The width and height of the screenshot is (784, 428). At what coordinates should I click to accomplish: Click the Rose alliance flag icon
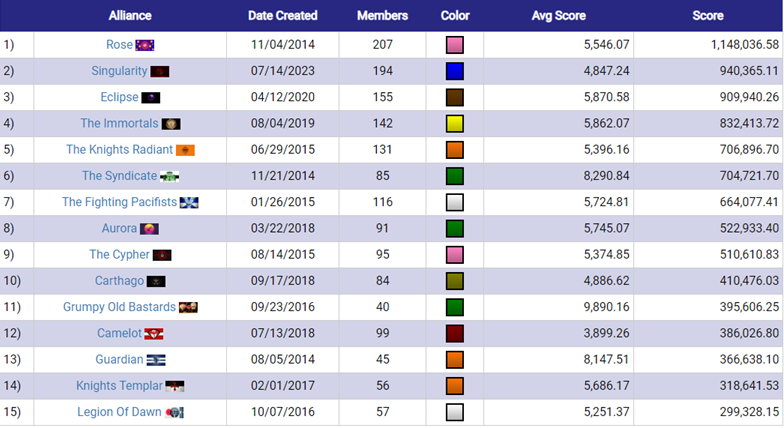click(145, 46)
